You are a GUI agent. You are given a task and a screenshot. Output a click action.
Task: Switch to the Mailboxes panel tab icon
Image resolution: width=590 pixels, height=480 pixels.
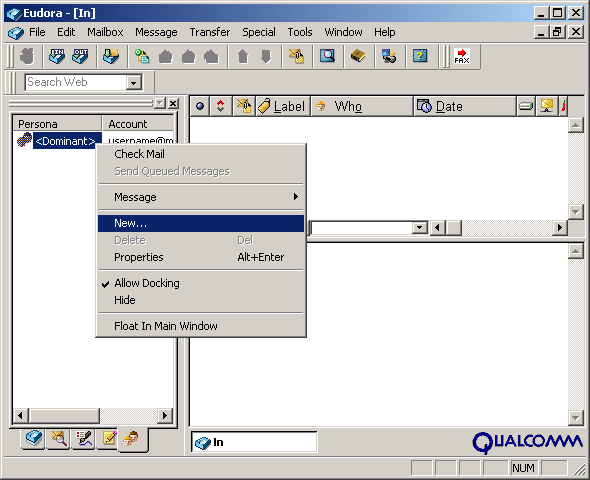[34, 438]
